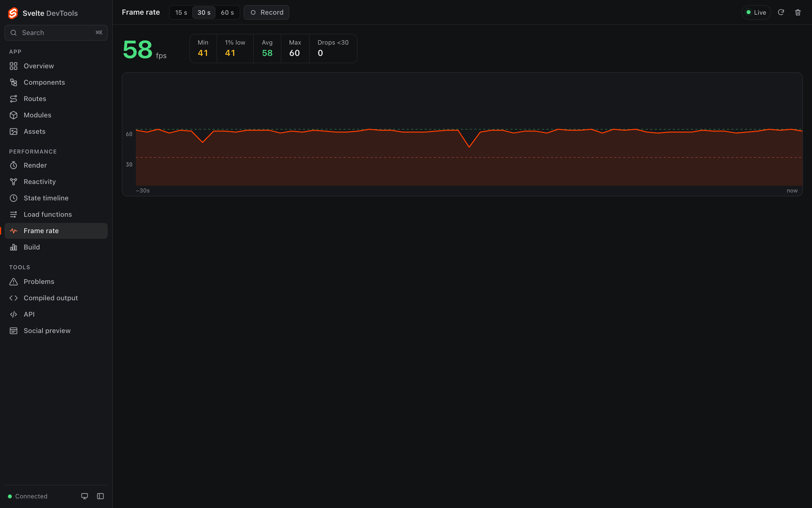812x508 pixels.
Task: Open the Components page label
Action: tap(44, 82)
